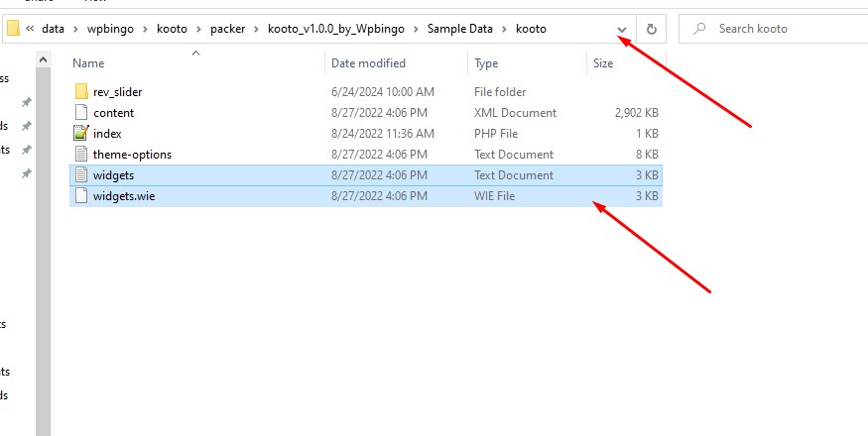Sort files by Name column header
Screen dimensions: 868x436
click(x=88, y=63)
